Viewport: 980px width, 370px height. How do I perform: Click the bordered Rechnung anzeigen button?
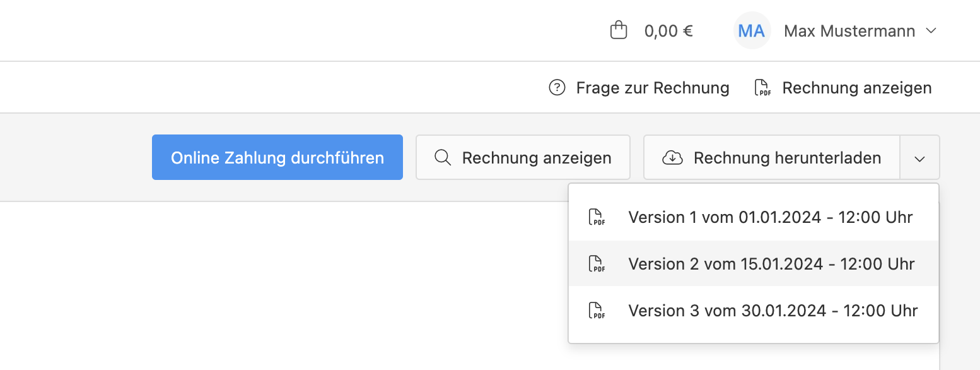[523, 157]
